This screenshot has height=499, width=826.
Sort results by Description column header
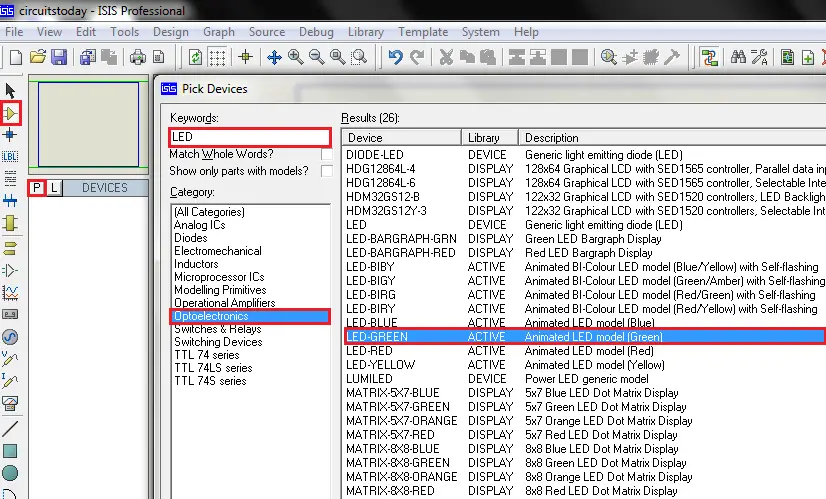[672, 138]
